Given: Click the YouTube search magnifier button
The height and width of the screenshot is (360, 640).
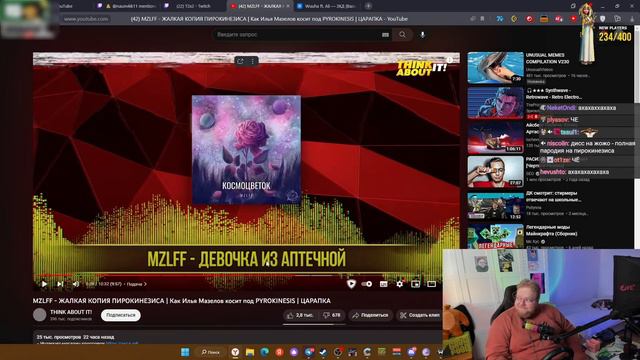Looking at the screenshot, I should click(402, 35).
